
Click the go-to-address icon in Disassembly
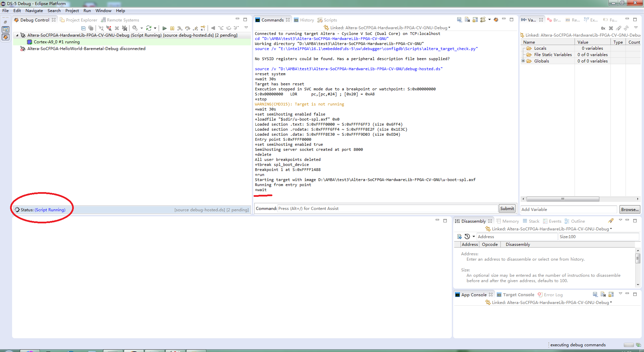tap(460, 236)
